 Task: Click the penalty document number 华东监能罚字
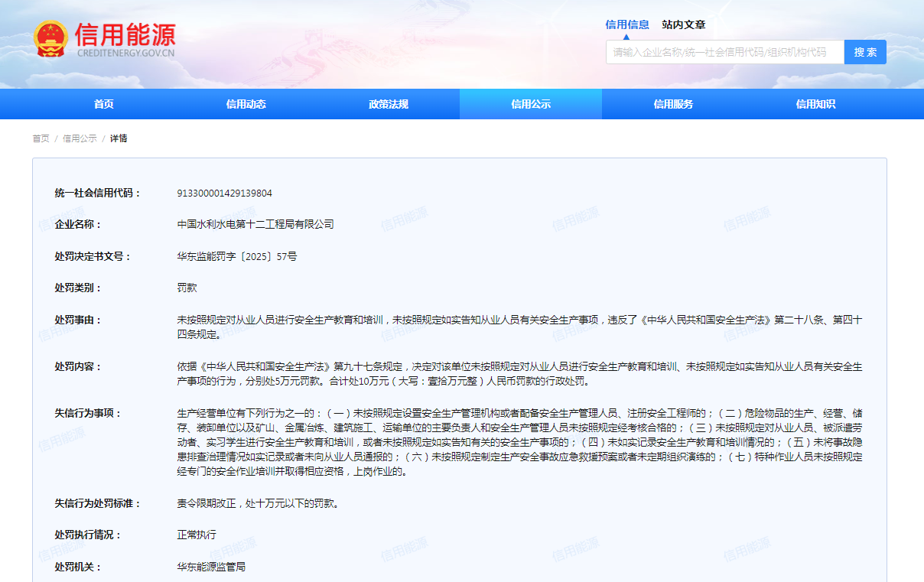point(236,257)
